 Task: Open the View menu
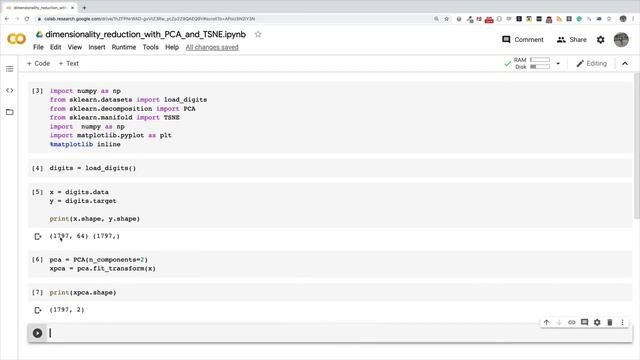pyautogui.click(x=75, y=47)
